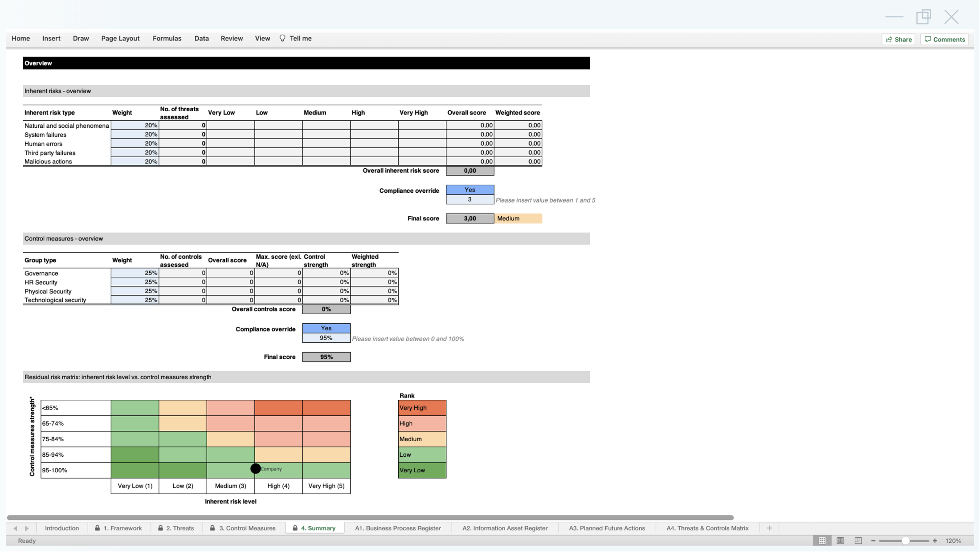
Task: Zoom out with the minus icon
Action: click(x=873, y=540)
